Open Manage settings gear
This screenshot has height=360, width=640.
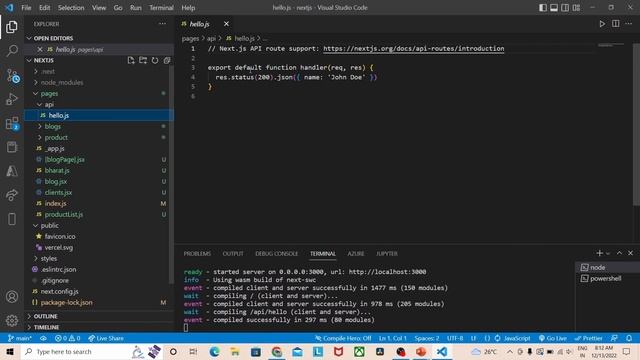click(12, 320)
